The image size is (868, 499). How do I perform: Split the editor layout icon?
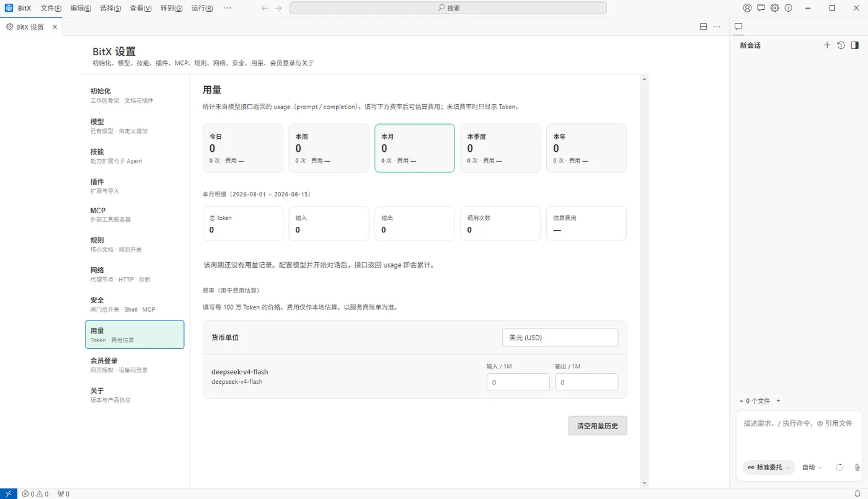point(703,27)
